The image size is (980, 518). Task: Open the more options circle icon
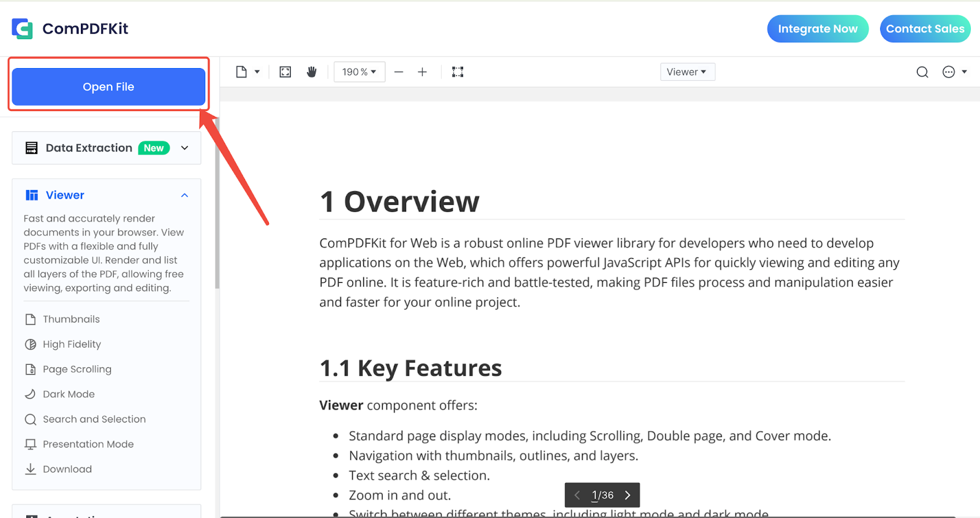click(949, 72)
